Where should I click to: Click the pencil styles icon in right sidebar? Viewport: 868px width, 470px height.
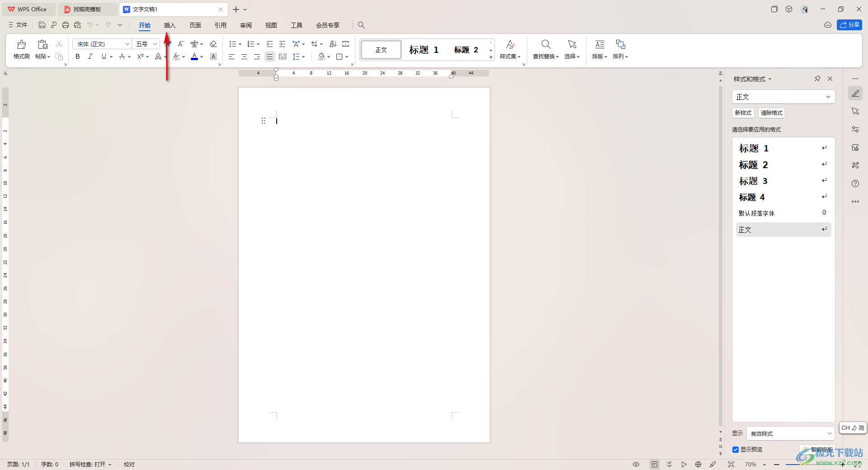pyautogui.click(x=855, y=93)
